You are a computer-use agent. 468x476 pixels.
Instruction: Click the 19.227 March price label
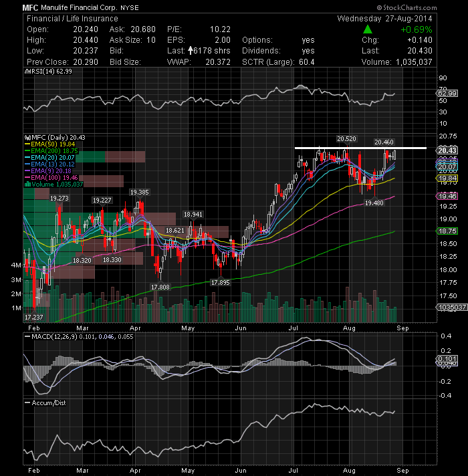click(x=102, y=200)
